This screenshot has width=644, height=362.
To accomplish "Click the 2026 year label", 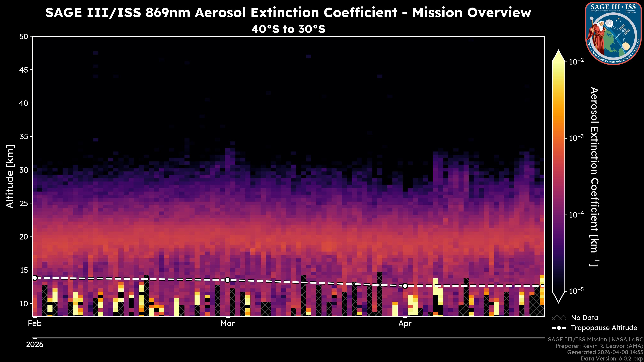I will (35, 345).
